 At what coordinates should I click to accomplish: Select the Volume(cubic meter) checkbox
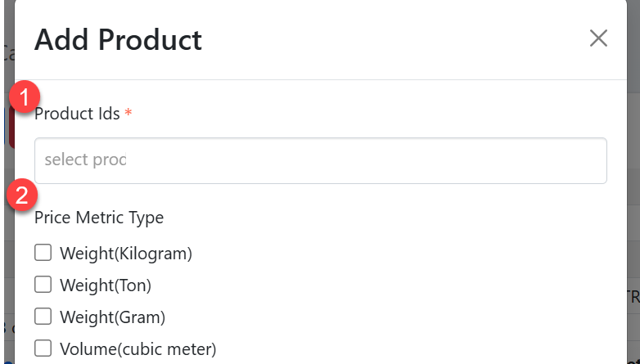[43, 349]
